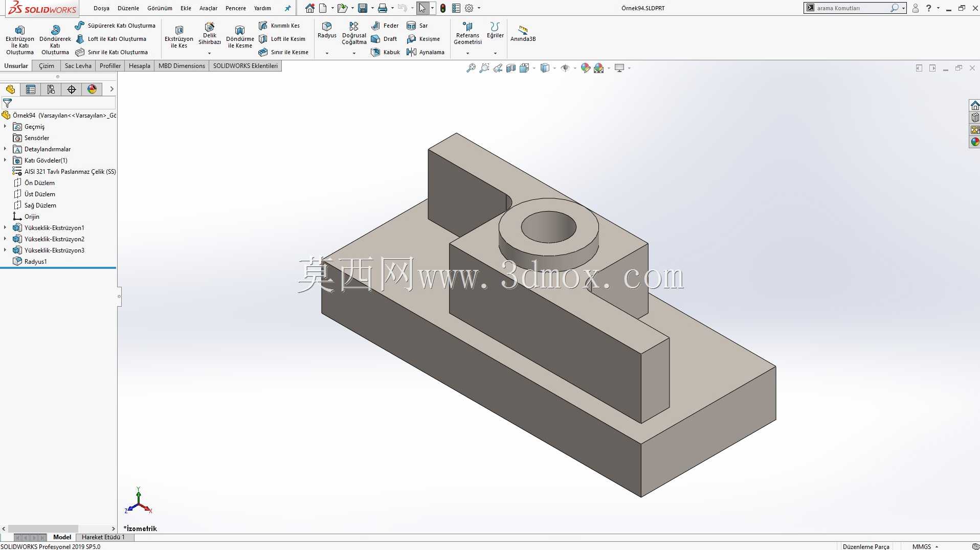980x550 pixels.
Task: Click Loft ile Kesim tool
Action: click(x=282, y=39)
